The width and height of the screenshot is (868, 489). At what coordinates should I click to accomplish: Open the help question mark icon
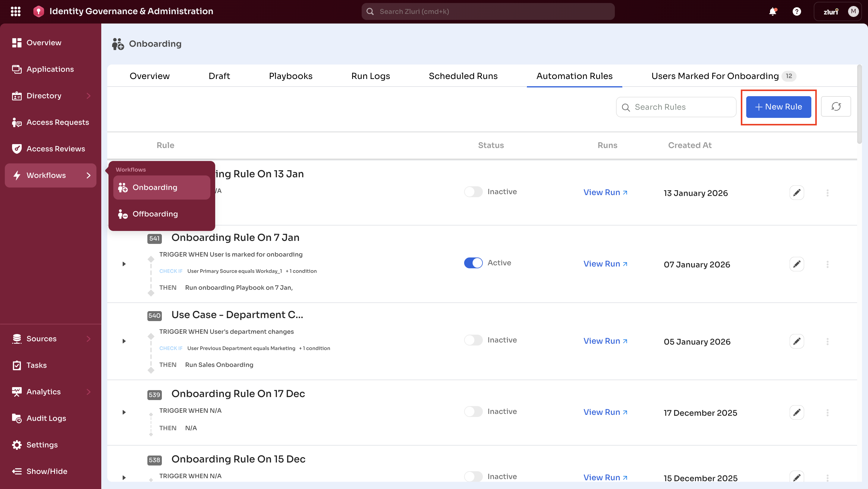pyautogui.click(x=797, y=11)
